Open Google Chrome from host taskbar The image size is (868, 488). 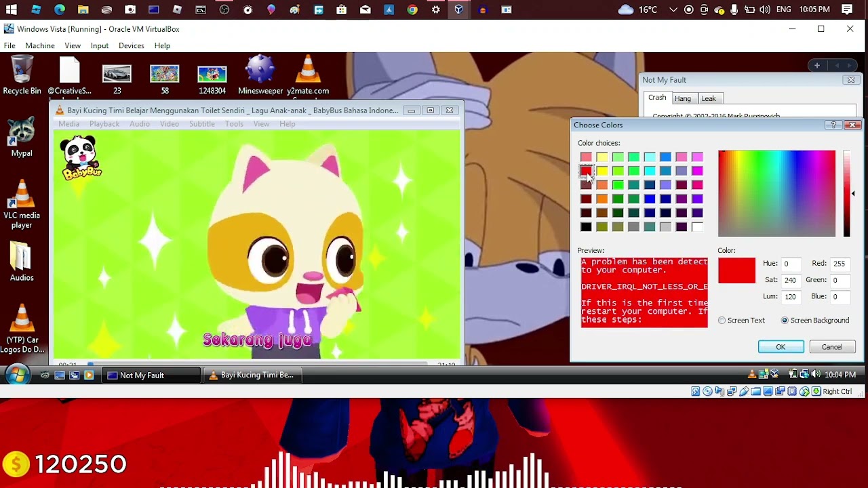tap(412, 9)
